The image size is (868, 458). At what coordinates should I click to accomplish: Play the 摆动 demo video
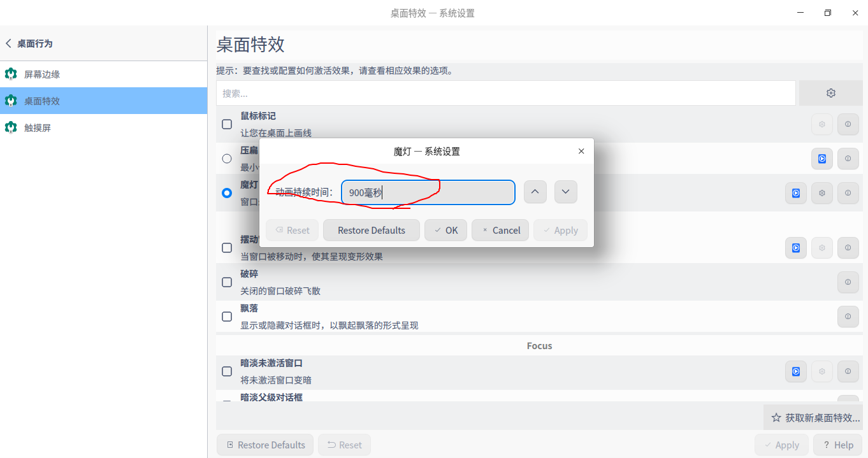pyautogui.click(x=796, y=248)
